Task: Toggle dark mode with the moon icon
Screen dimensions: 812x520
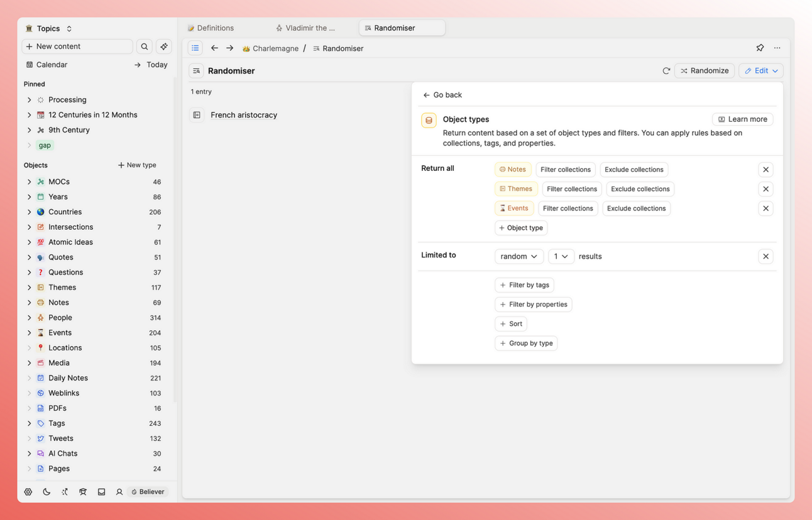Action: click(46, 492)
